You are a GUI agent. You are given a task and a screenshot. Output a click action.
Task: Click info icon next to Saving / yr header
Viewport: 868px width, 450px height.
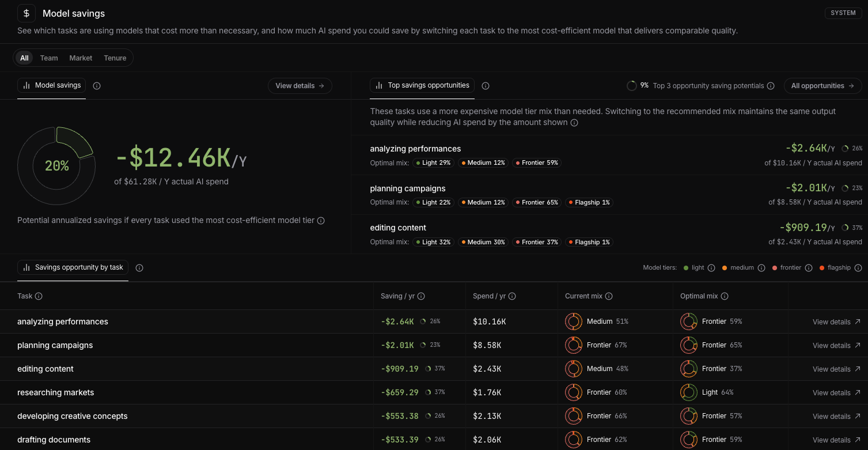421,296
